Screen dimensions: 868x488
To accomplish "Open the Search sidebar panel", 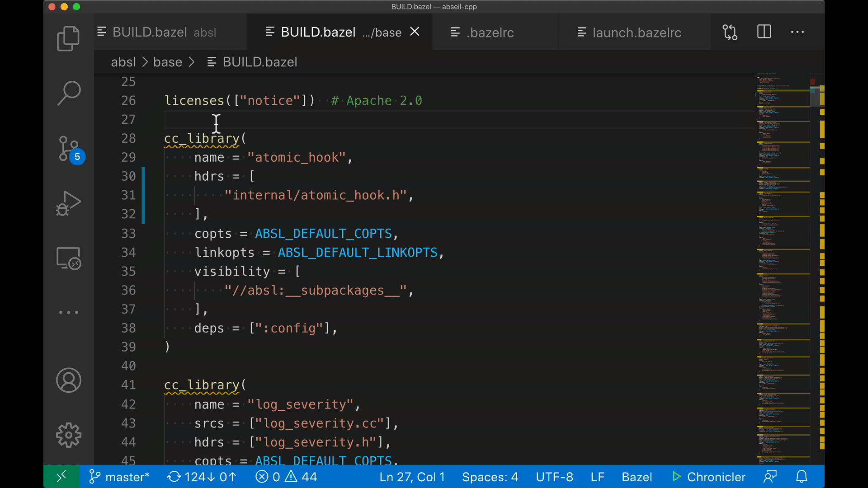I will tap(68, 93).
